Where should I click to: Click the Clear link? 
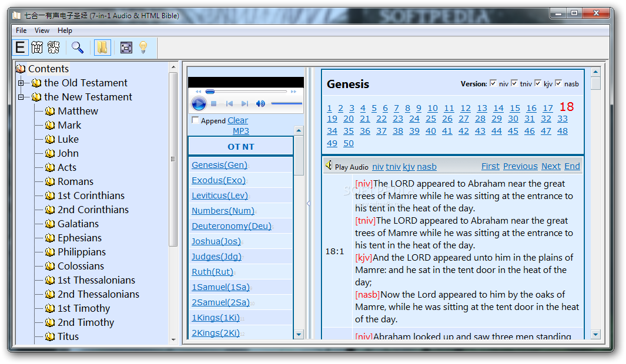tap(237, 120)
